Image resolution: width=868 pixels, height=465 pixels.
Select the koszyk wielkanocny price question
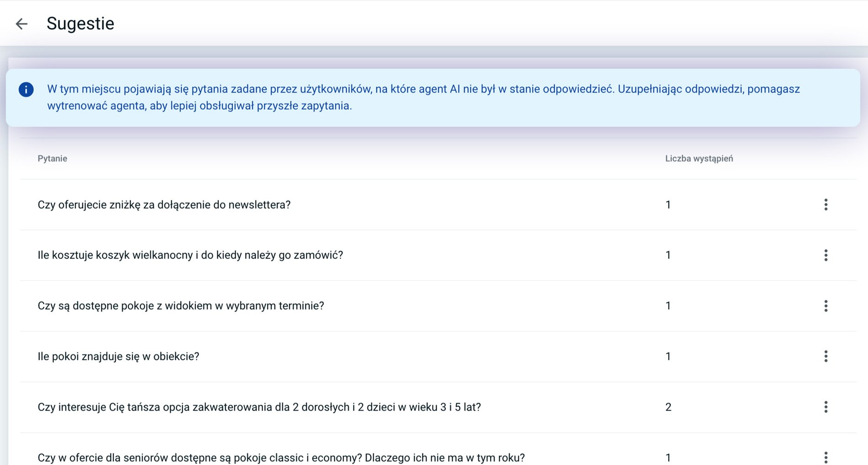click(x=190, y=255)
